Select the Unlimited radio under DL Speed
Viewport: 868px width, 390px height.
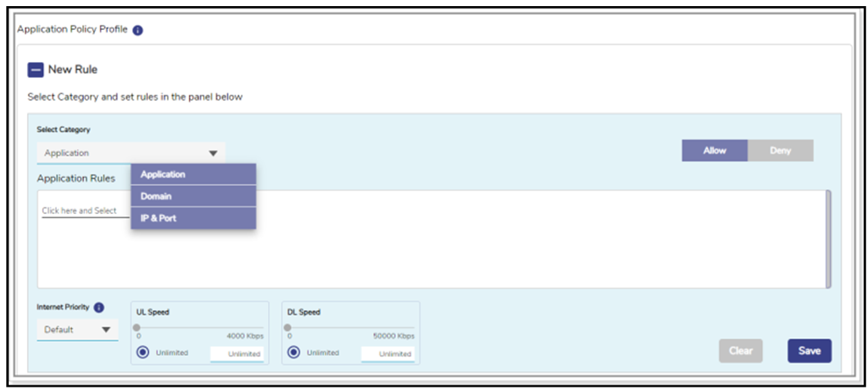coord(293,353)
